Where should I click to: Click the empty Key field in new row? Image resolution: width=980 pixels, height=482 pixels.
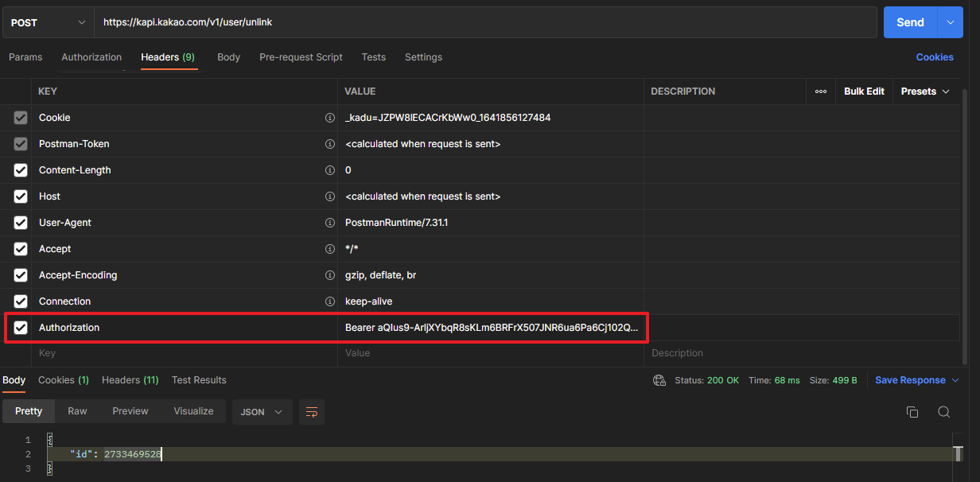[185, 353]
